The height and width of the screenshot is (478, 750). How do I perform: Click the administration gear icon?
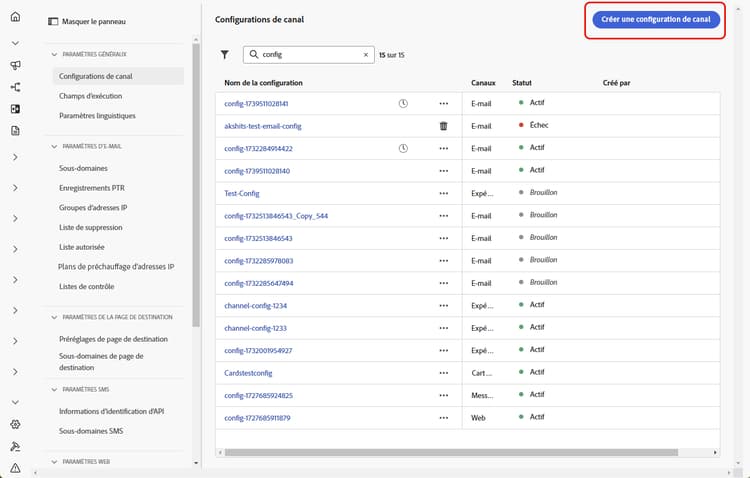15,425
